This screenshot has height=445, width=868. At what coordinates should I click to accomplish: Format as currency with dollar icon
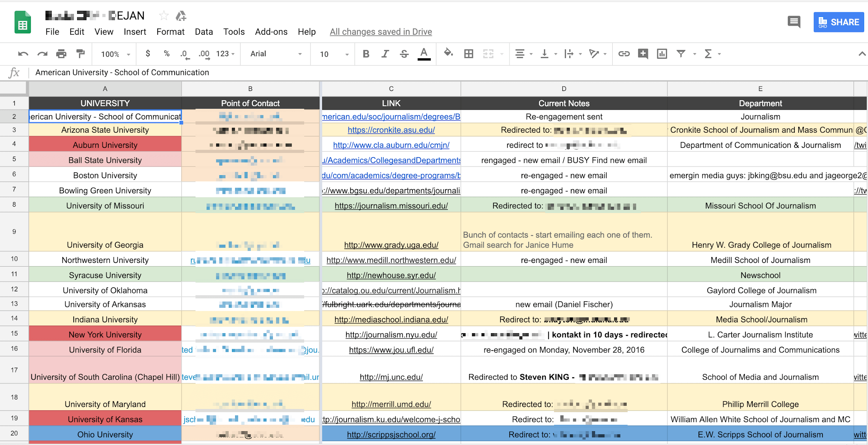click(148, 53)
